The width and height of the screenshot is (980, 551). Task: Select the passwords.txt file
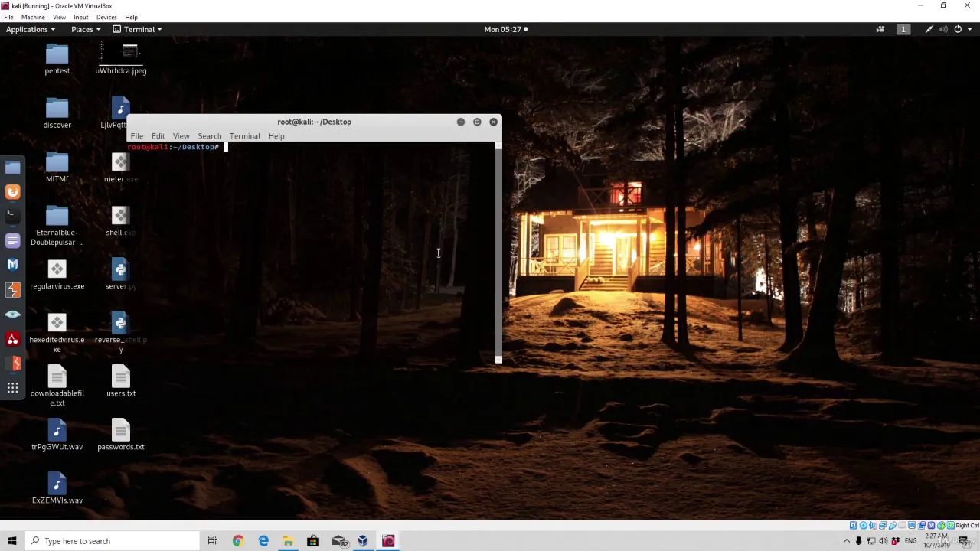121,435
